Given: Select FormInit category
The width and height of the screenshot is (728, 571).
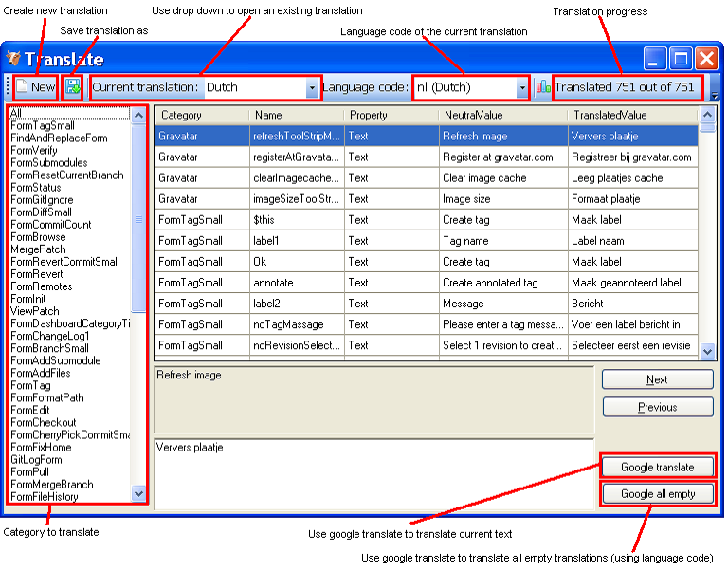Looking at the screenshot, I should pos(69,299).
